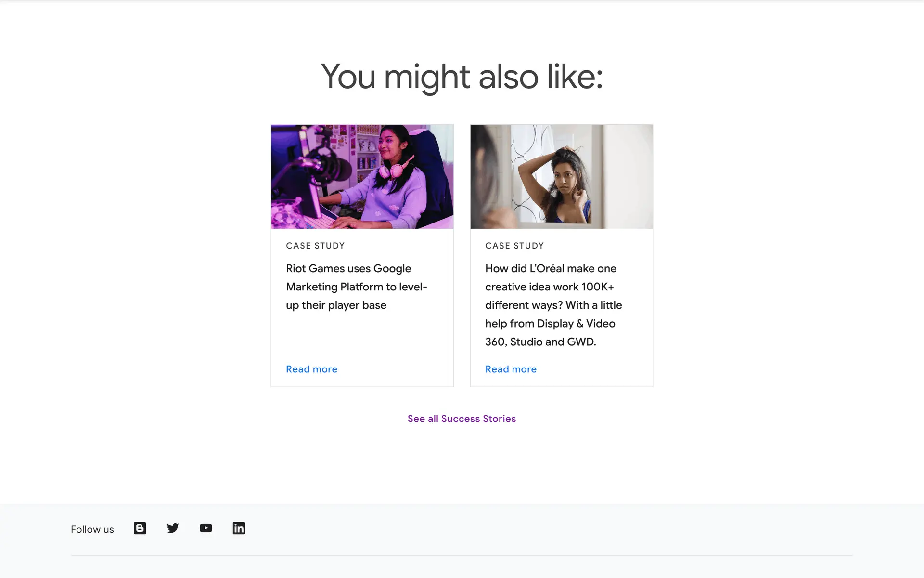This screenshot has height=578, width=924.
Task: Click Read more under Riot Games
Action: [311, 369]
